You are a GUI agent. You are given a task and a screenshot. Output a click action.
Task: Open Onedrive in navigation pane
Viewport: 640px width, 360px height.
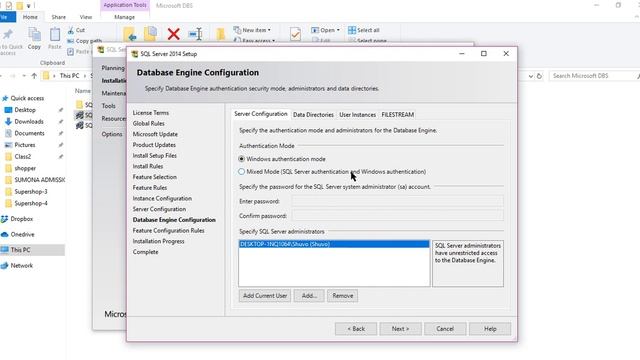click(22, 234)
